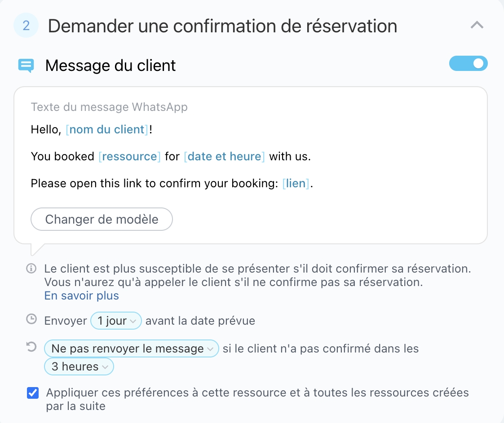
Task: Open the 3 heures dropdown
Action: click(79, 366)
